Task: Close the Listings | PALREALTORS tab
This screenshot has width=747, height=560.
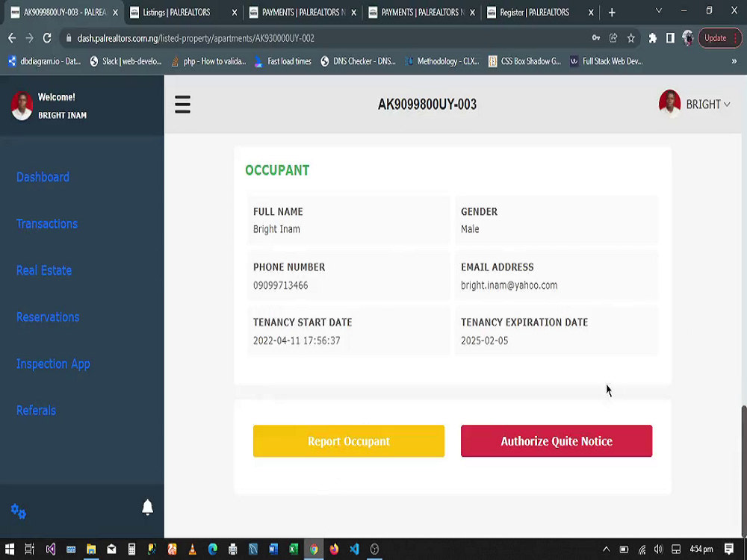Action: [234, 13]
